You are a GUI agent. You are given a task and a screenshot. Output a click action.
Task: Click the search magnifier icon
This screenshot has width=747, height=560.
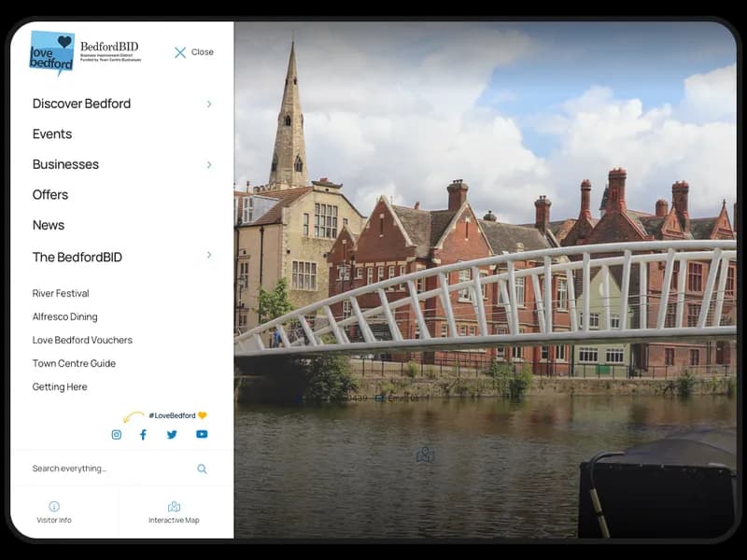tap(202, 469)
